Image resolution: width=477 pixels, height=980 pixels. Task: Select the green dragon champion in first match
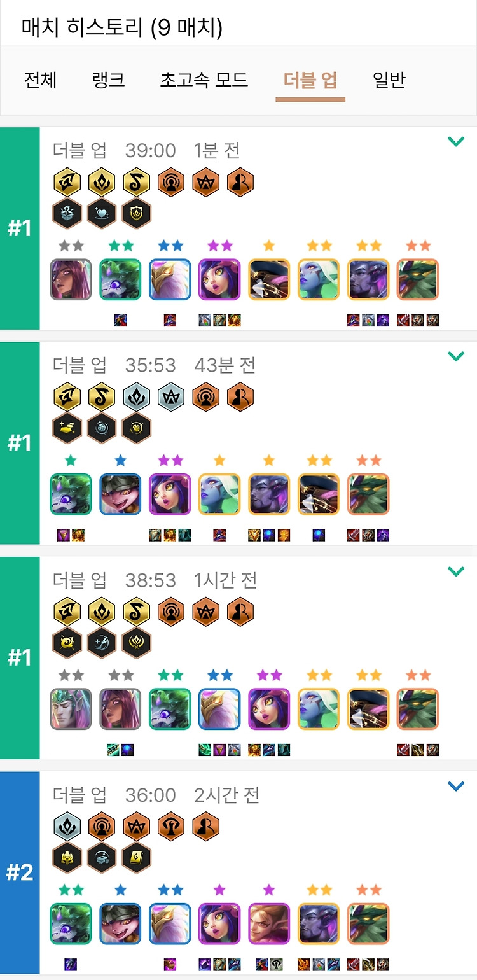[x=418, y=279]
